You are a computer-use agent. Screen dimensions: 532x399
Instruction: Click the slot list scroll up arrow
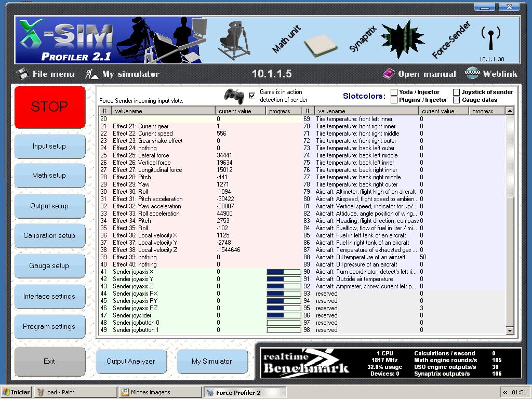tap(510, 111)
